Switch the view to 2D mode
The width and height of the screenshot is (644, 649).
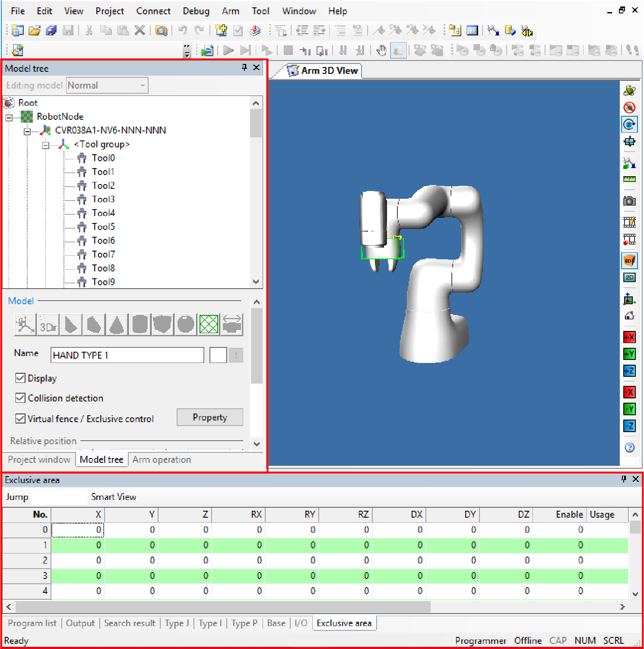(x=629, y=277)
